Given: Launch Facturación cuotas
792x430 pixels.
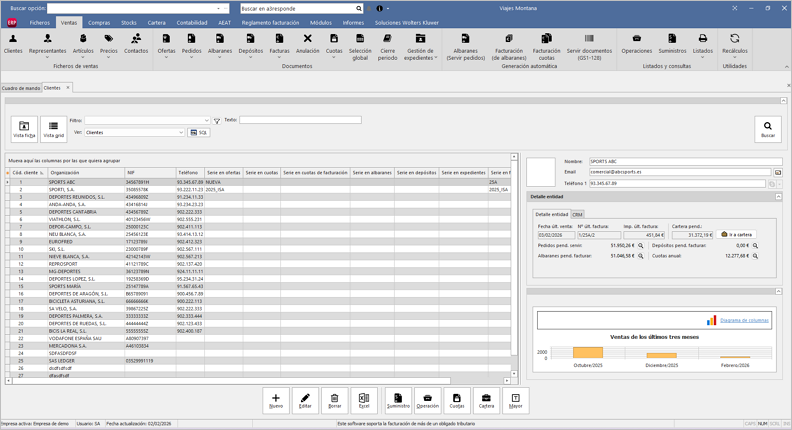Looking at the screenshot, I should (547, 47).
